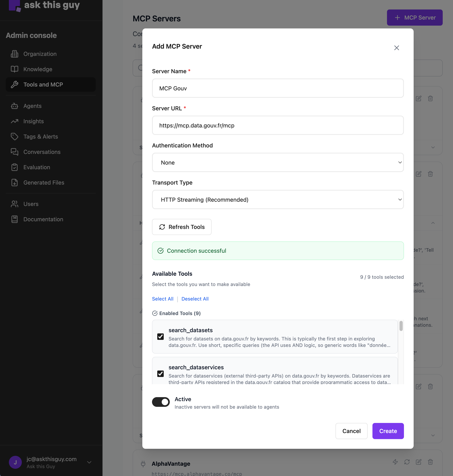Viewport: 453px width, 476px height.
Task: Toggle the Active server switch off
Action: (x=161, y=402)
